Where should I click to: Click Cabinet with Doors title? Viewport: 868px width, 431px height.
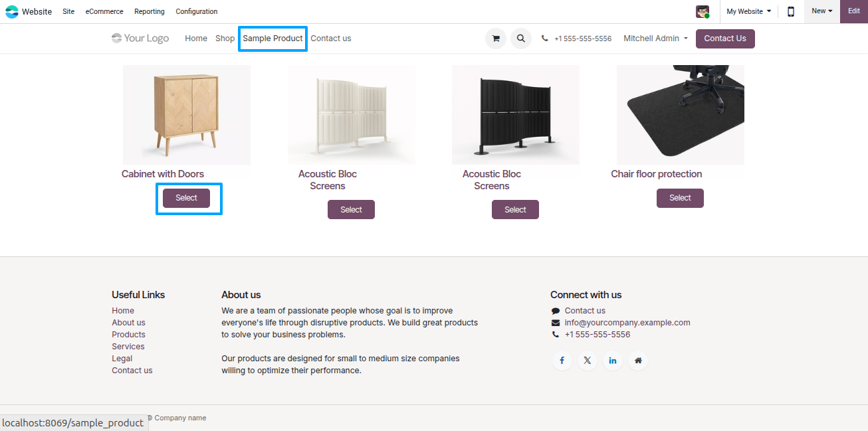click(x=163, y=174)
